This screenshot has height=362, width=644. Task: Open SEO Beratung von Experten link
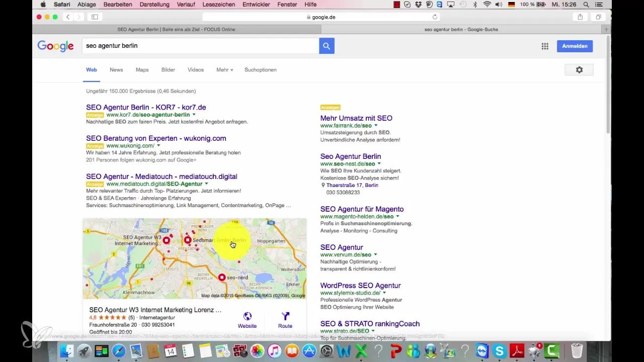coord(156,138)
